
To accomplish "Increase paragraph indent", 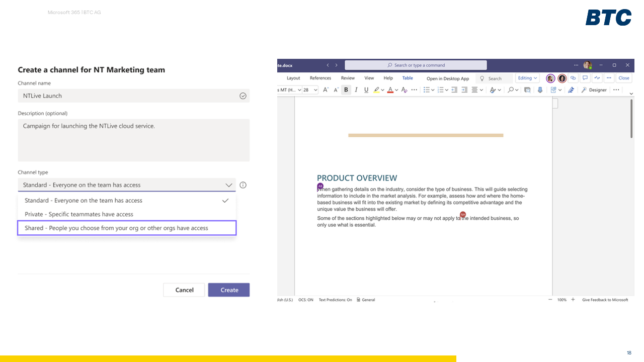I will [464, 90].
